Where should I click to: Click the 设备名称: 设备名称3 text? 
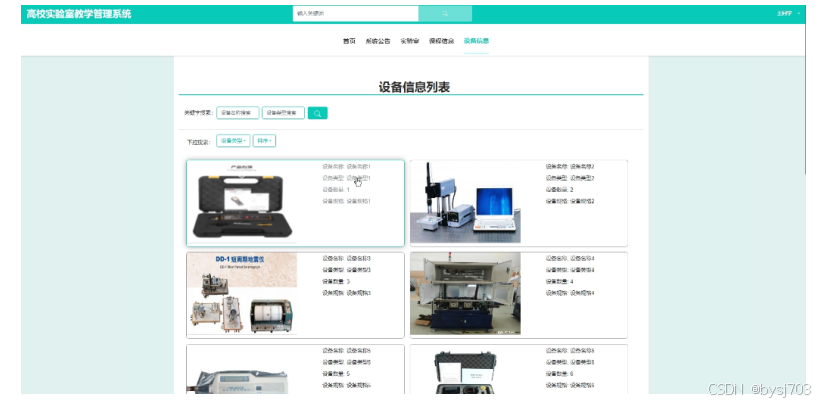pyautogui.click(x=347, y=259)
